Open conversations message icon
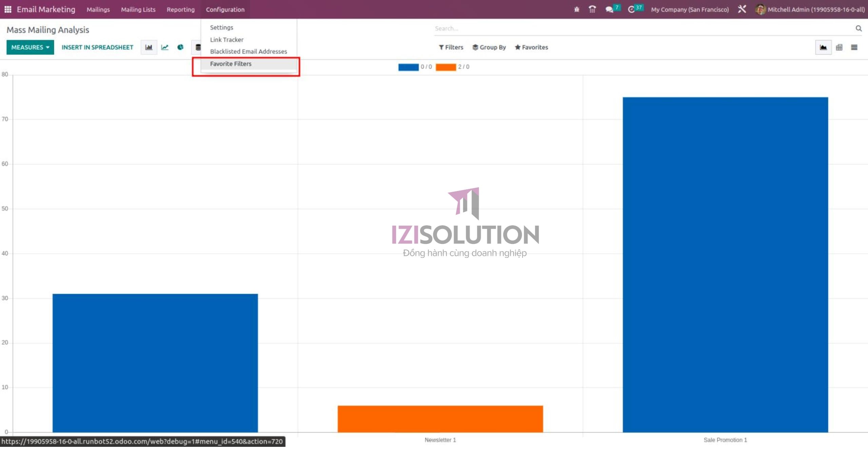Viewport: 868px width, 456px height. (x=609, y=9)
